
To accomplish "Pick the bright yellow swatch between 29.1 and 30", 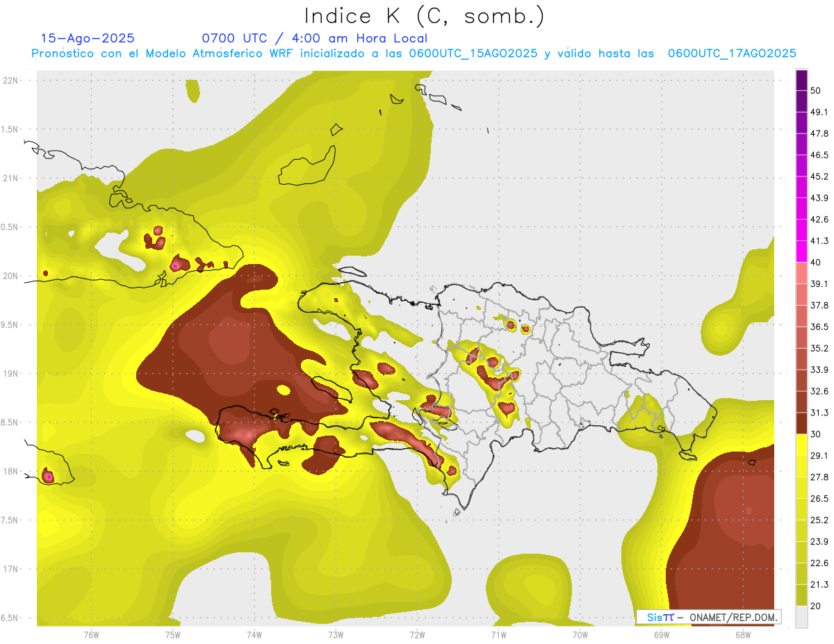I will [801, 445].
